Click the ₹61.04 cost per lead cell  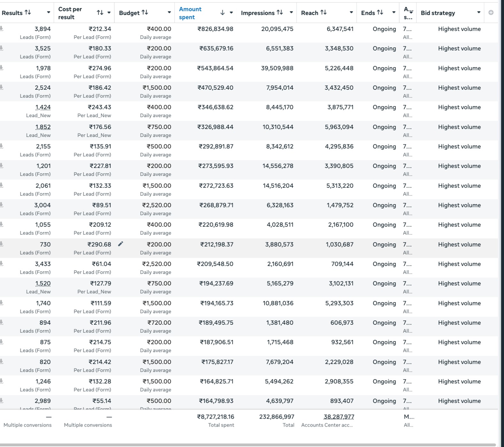[101, 264]
